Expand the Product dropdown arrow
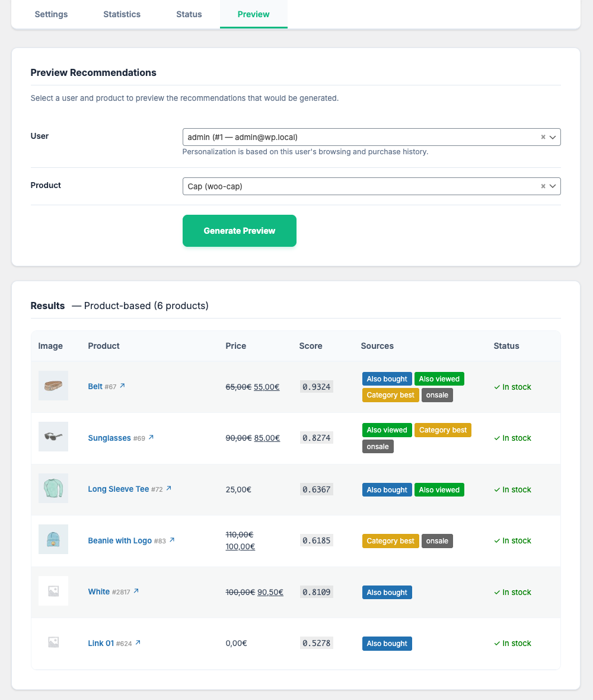 pyautogui.click(x=553, y=186)
